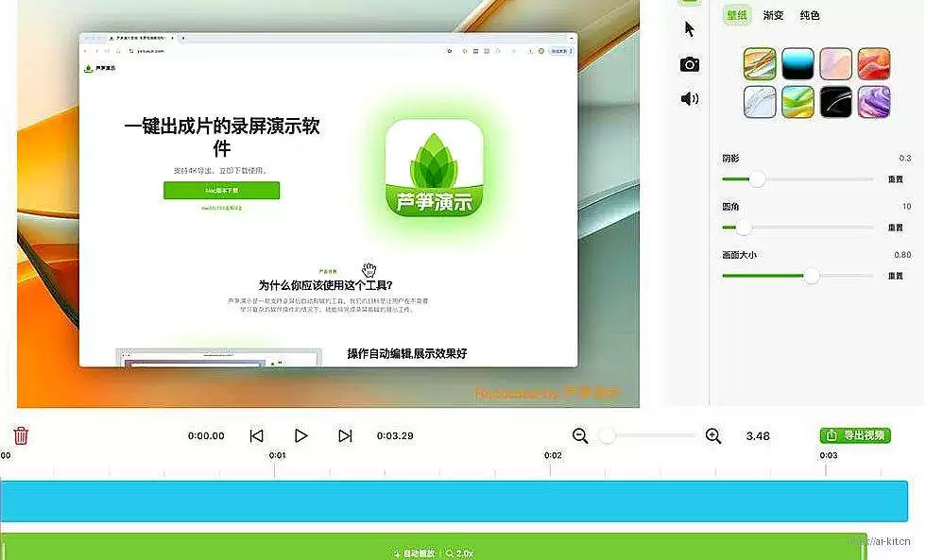Open the camera settings icon

coord(689,64)
